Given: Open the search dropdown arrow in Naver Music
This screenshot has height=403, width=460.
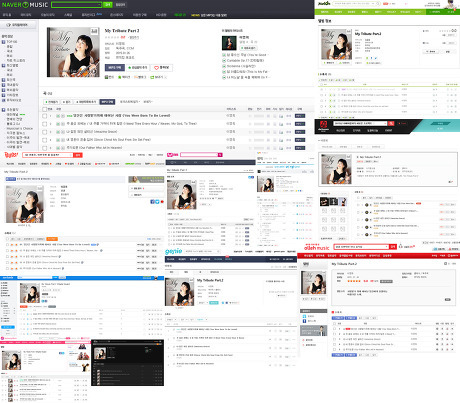Looking at the screenshot, I should click(100, 5).
